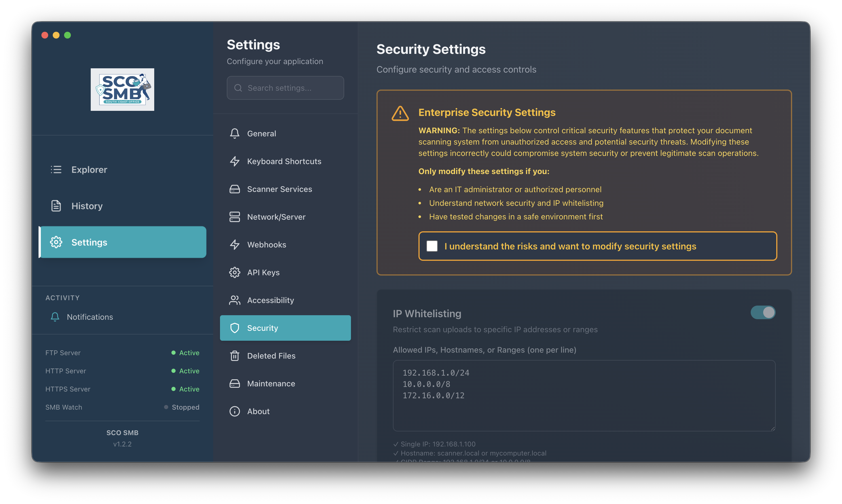Click the warning triangle icon
This screenshot has height=504, width=842.
(401, 113)
